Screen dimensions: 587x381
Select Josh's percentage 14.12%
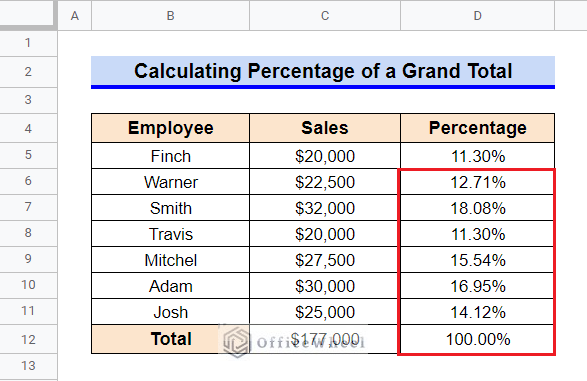(x=477, y=312)
